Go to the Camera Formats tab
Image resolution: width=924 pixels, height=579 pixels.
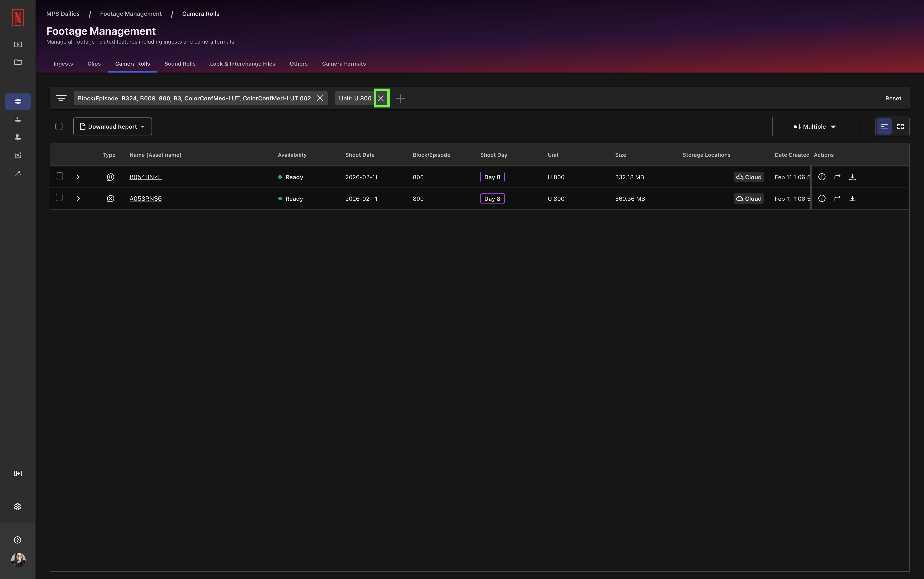pyautogui.click(x=344, y=64)
